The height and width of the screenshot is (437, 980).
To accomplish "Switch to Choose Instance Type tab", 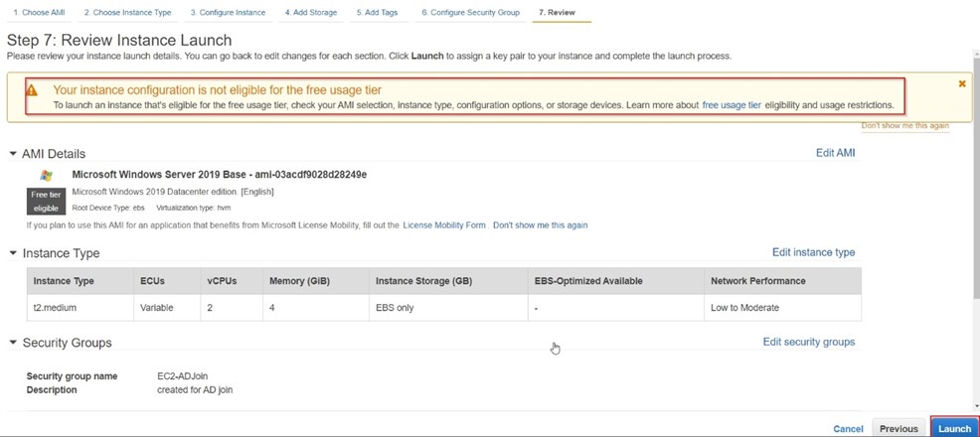I will pos(127,13).
